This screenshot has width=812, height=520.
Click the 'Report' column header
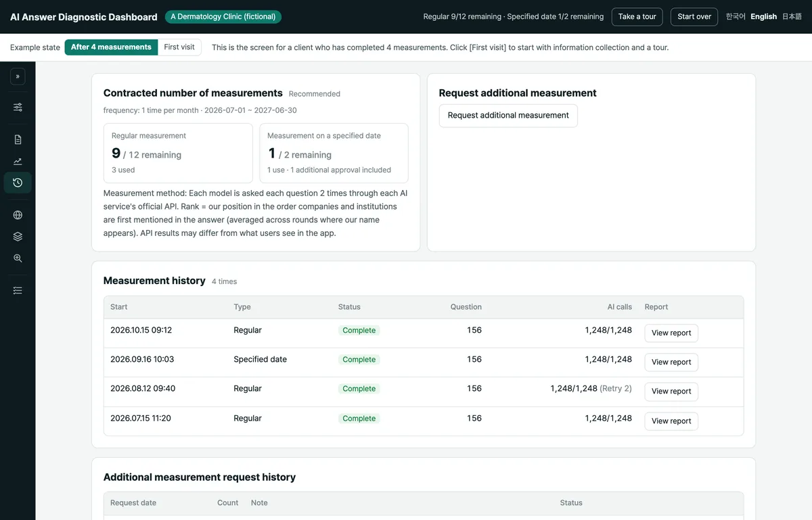point(656,307)
